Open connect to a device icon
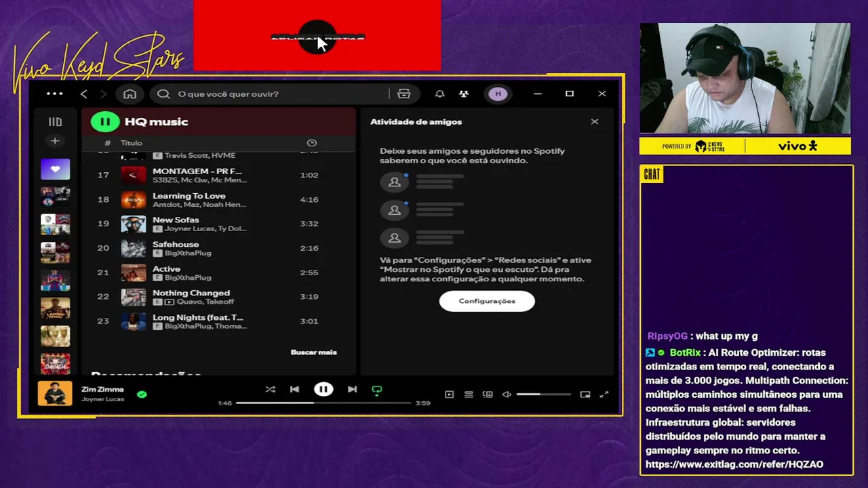 (x=488, y=394)
